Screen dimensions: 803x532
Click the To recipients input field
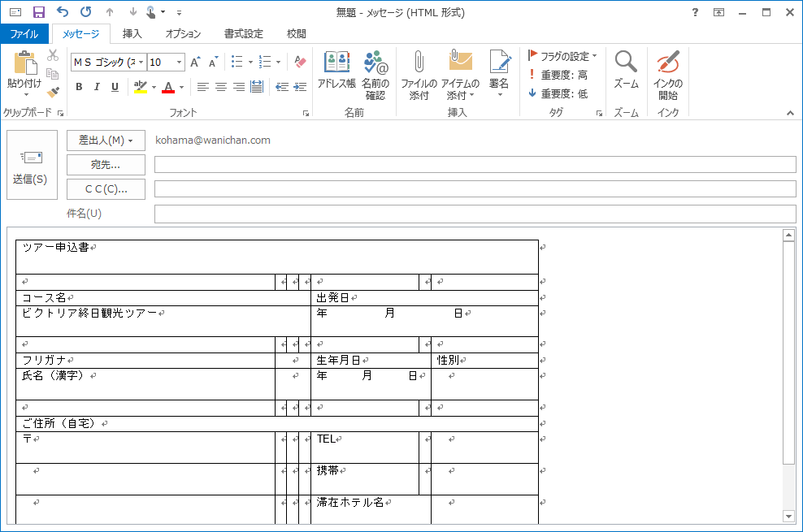tap(475, 165)
